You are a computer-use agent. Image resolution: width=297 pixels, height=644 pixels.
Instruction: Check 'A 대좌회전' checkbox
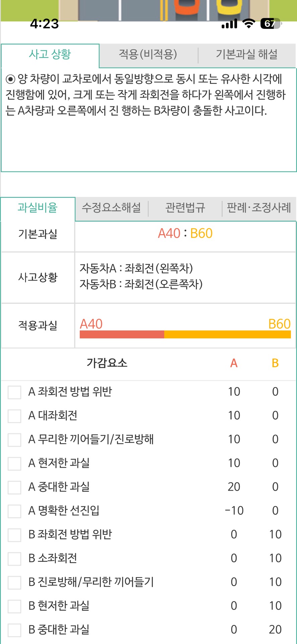(x=14, y=416)
